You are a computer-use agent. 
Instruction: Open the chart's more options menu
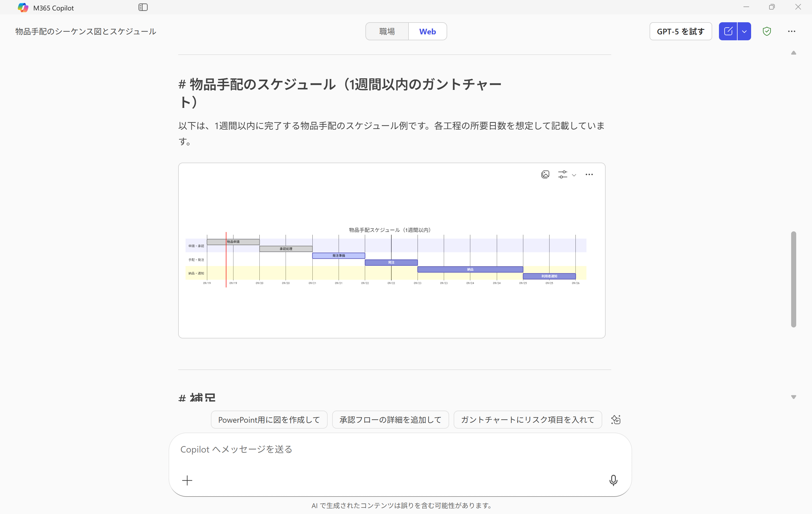click(x=589, y=174)
